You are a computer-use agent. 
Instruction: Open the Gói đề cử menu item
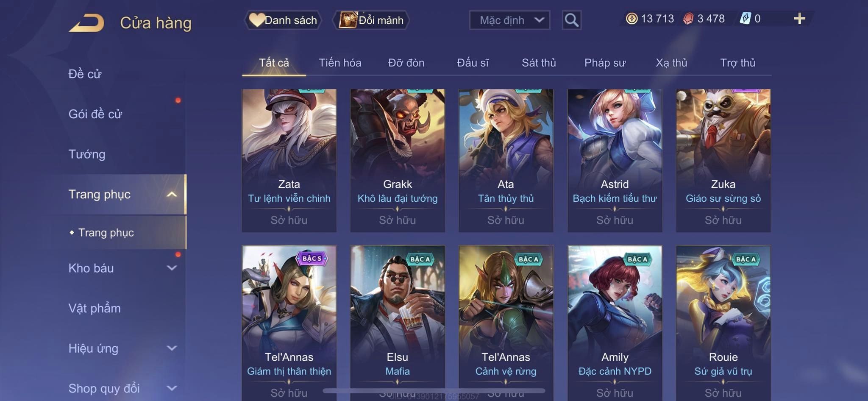point(95,114)
